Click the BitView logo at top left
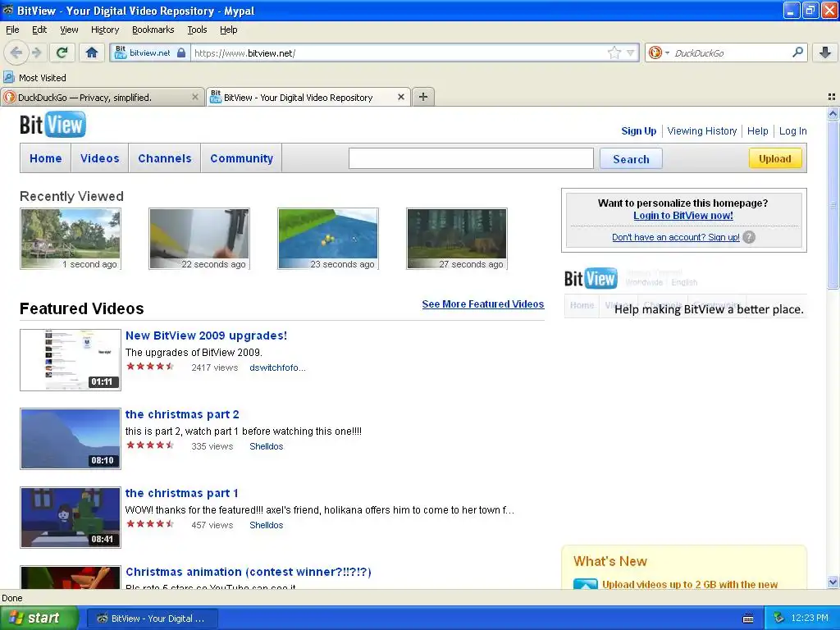This screenshot has height=630, width=840. click(52, 125)
